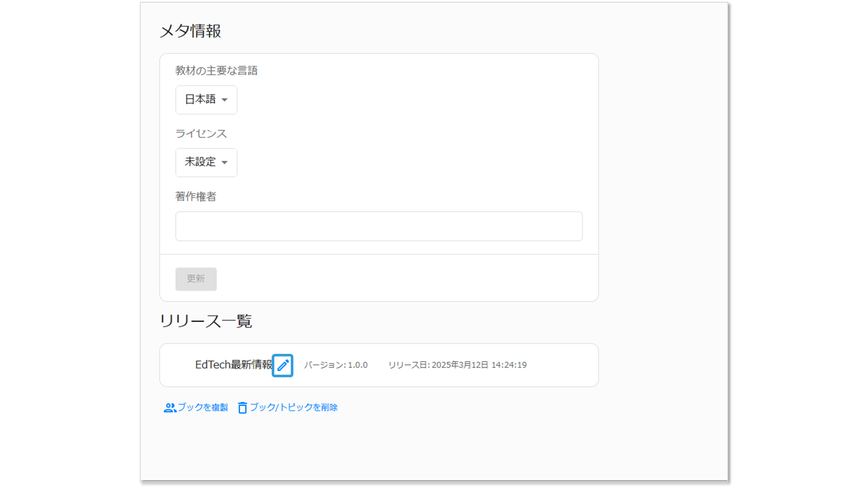Click the リリース日 date text
The width and height of the screenshot is (868, 488).
pos(457,365)
